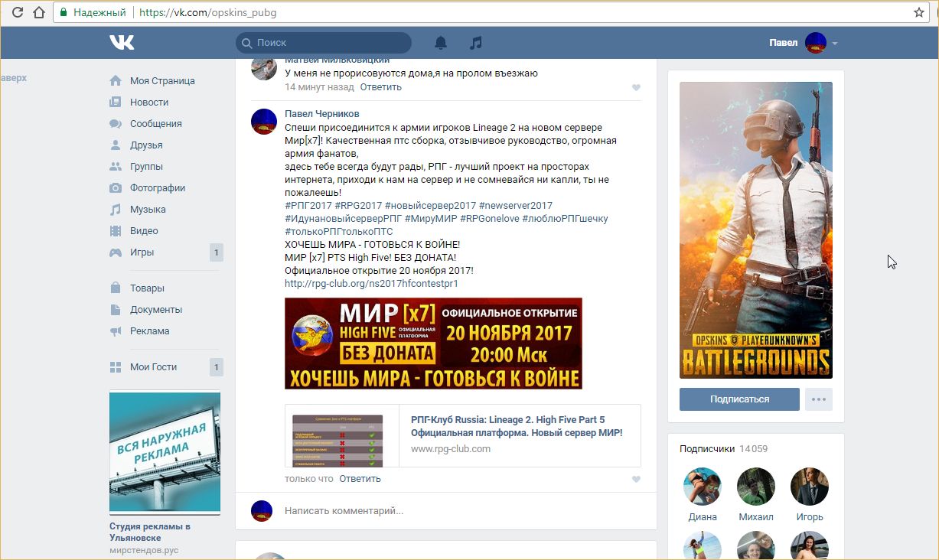
Task: Click the VK logo icon
Action: (122, 43)
